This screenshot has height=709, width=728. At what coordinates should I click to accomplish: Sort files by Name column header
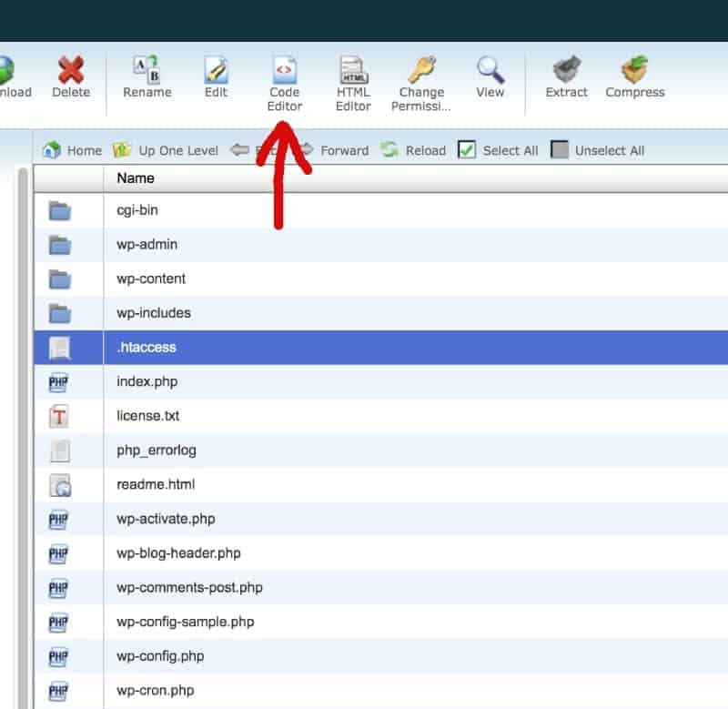point(136,178)
